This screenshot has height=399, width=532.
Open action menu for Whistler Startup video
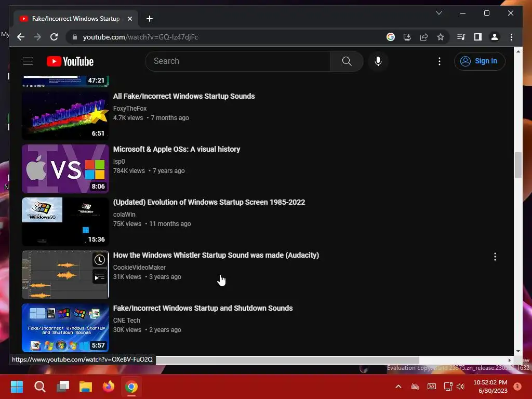tap(495, 257)
